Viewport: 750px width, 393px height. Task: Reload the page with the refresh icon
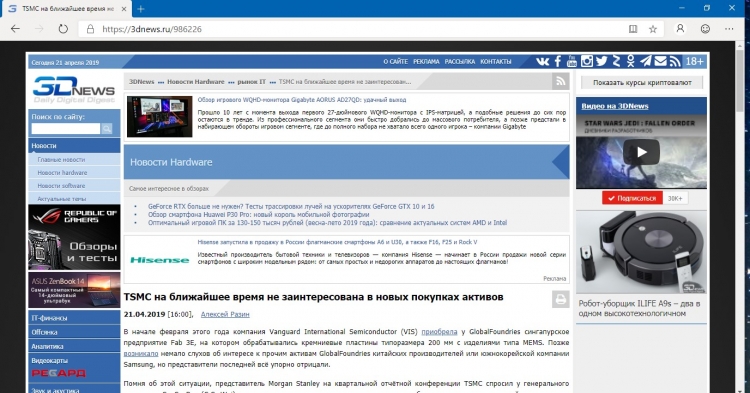click(x=63, y=29)
